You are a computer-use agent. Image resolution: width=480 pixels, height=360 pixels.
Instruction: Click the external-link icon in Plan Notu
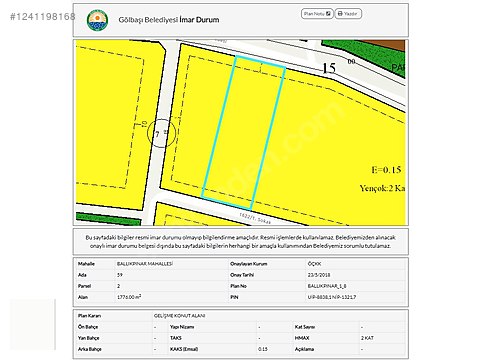(328, 14)
